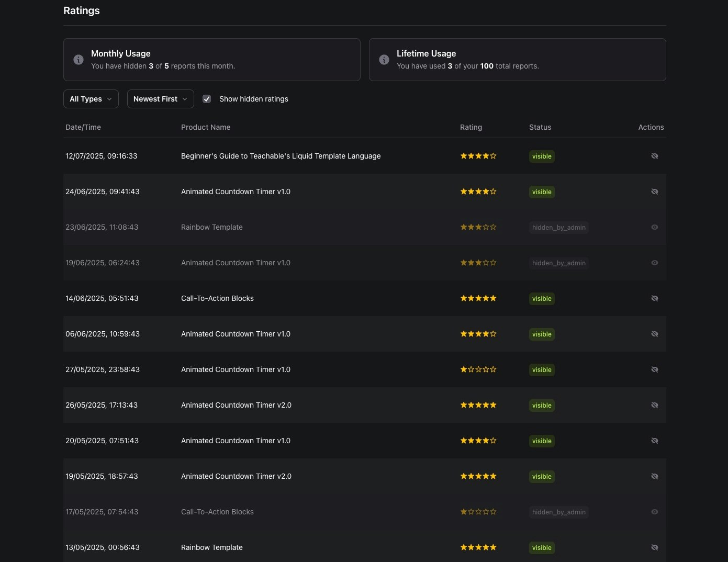Click the visible status badge for Call-To-Action Blocks
The image size is (728, 562).
tap(542, 298)
